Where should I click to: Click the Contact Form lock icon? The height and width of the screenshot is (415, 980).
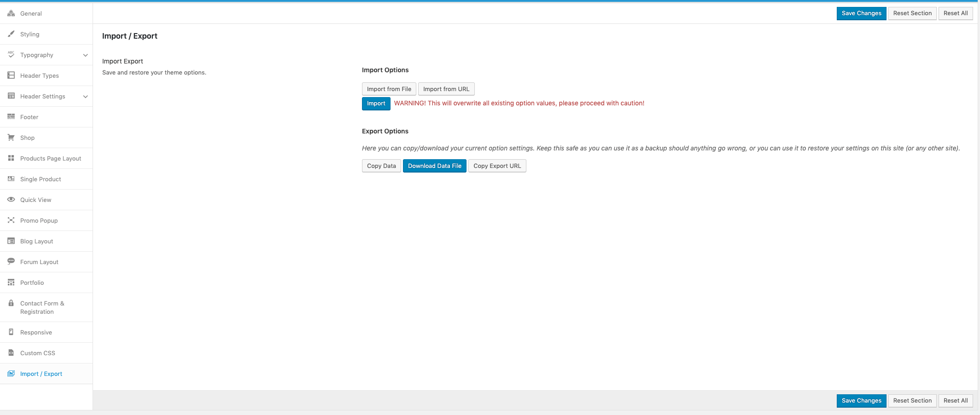pyautogui.click(x=11, y=303)
